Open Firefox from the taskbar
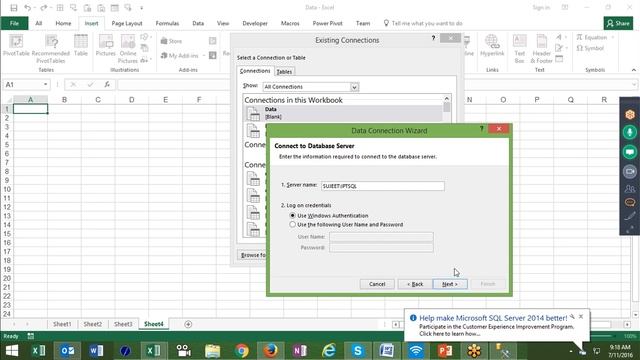This screenshot has width=640, height=360. click(x=270, y=351)
